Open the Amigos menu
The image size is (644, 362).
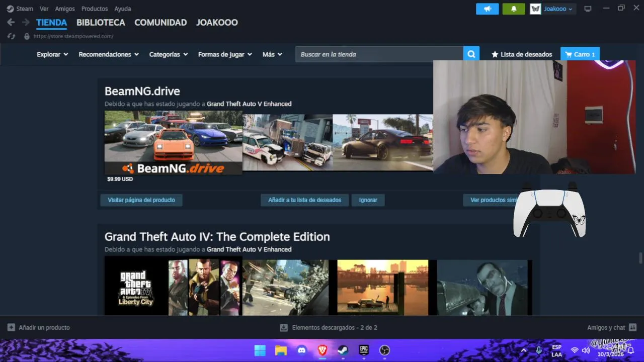point(65,9)
